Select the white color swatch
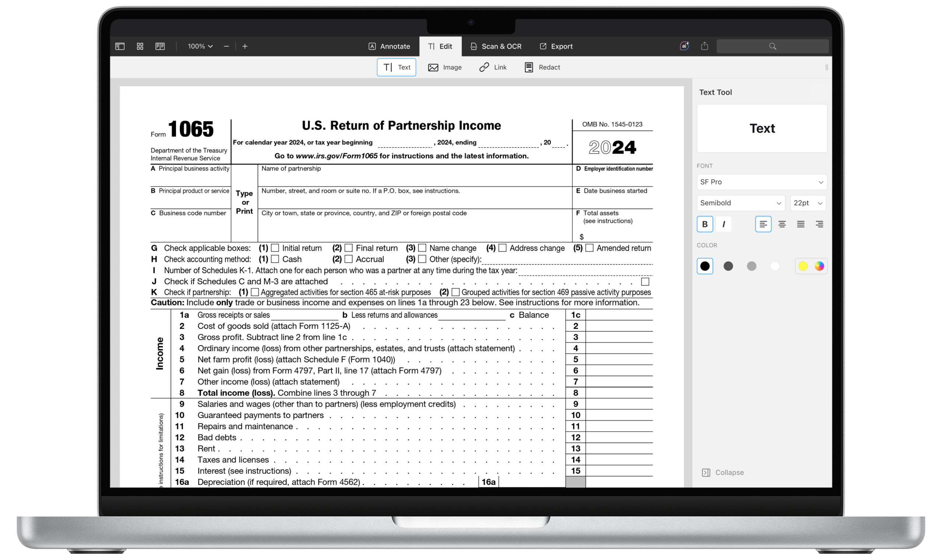 pyautogui.click(x=775, y=266)
